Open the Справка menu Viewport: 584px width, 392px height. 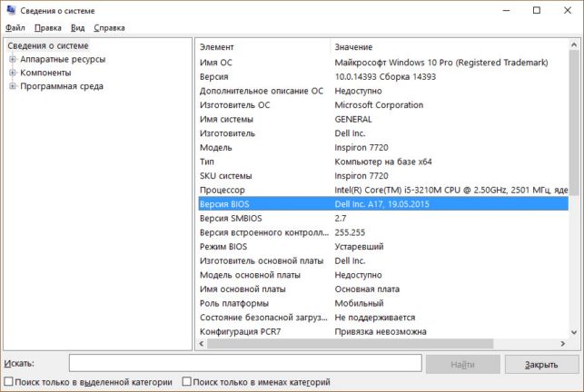click(x=109, y=28)
